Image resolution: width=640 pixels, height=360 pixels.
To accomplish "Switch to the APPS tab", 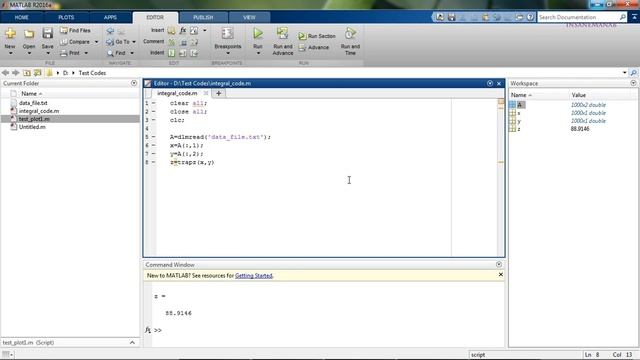I will (110, 18).
